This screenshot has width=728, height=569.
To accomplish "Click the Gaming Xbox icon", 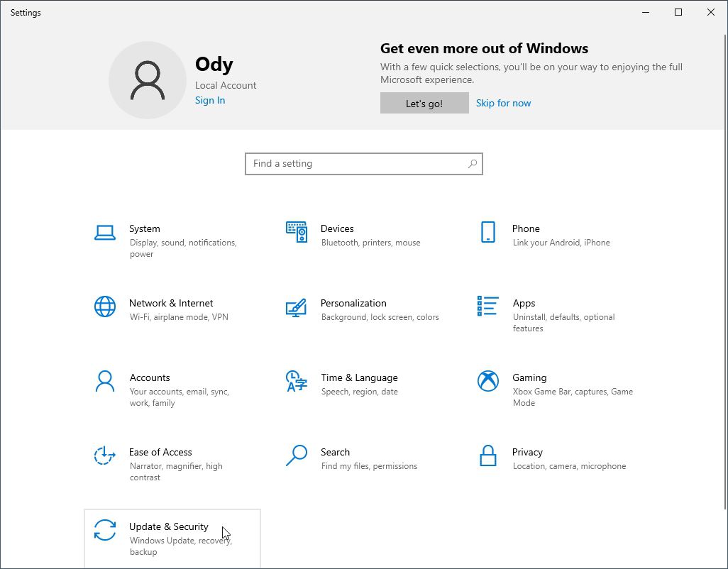I will coord(488,381).
